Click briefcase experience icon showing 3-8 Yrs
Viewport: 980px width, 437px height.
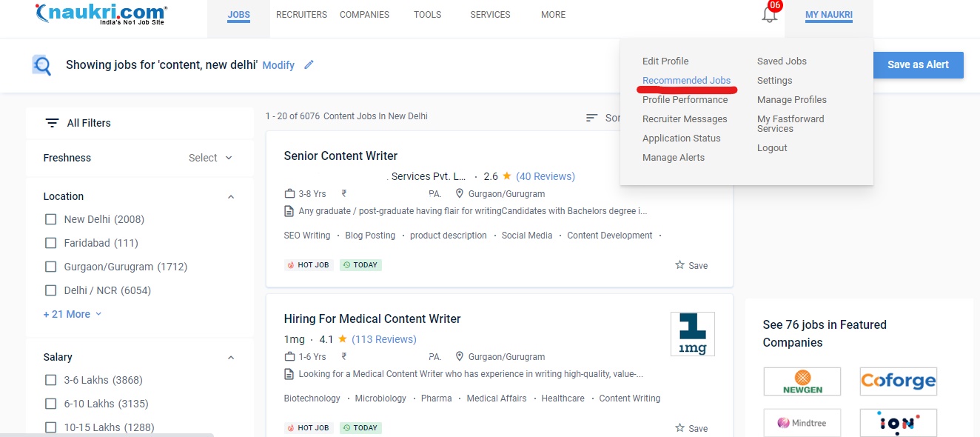coord(289,193)
